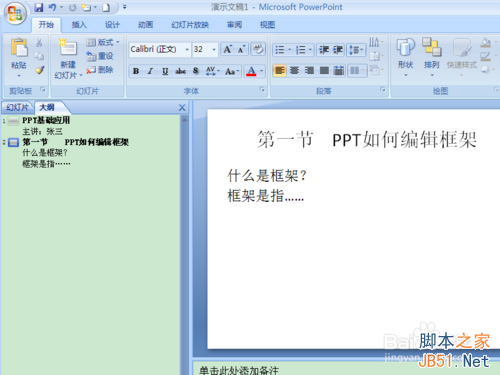The height and width of the screenshot is (375, 500).
Task: Switch to the 设计 ribbon tab
Action: (x=112, y=25)
